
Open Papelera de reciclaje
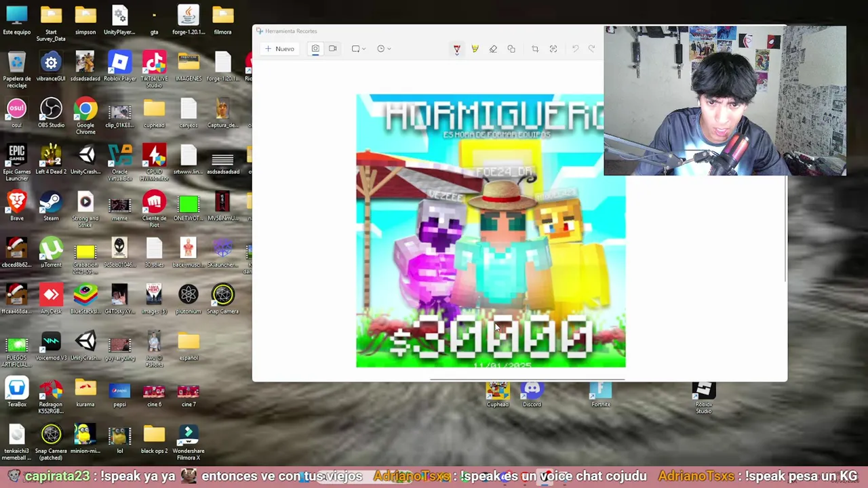pos(16,69)
